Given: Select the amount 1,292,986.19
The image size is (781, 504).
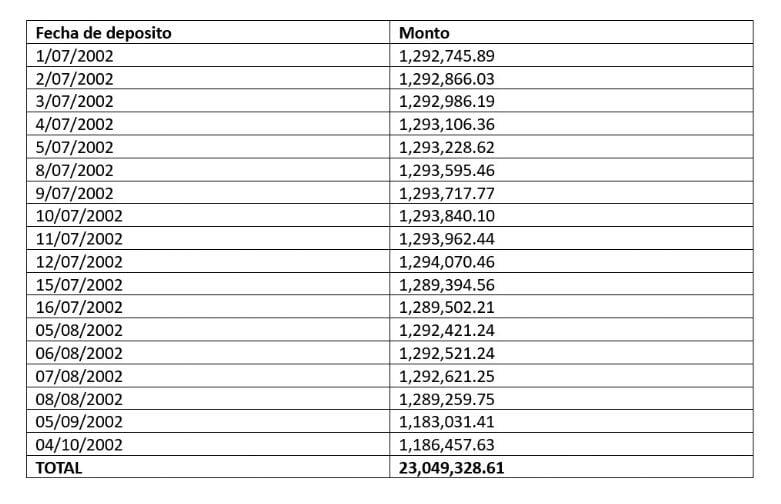Looking at the screenshot, I should 447,102.
